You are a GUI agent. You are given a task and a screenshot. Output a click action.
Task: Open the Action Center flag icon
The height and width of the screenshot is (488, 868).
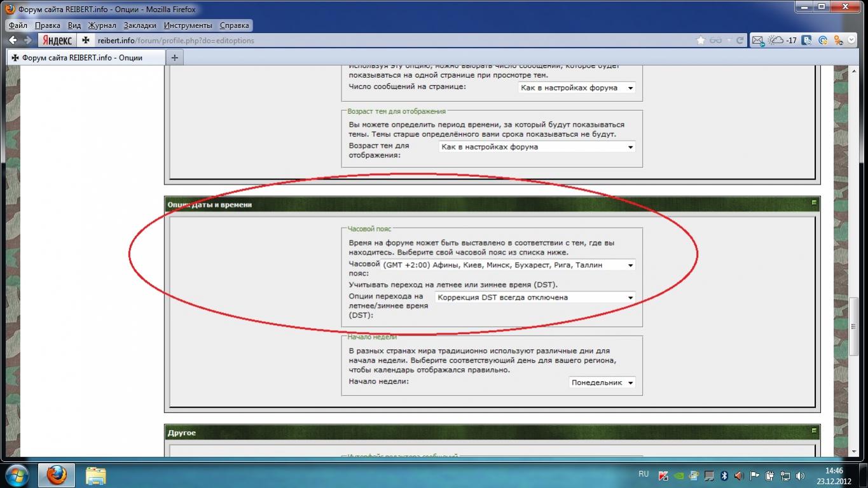[x=754, y=475]
